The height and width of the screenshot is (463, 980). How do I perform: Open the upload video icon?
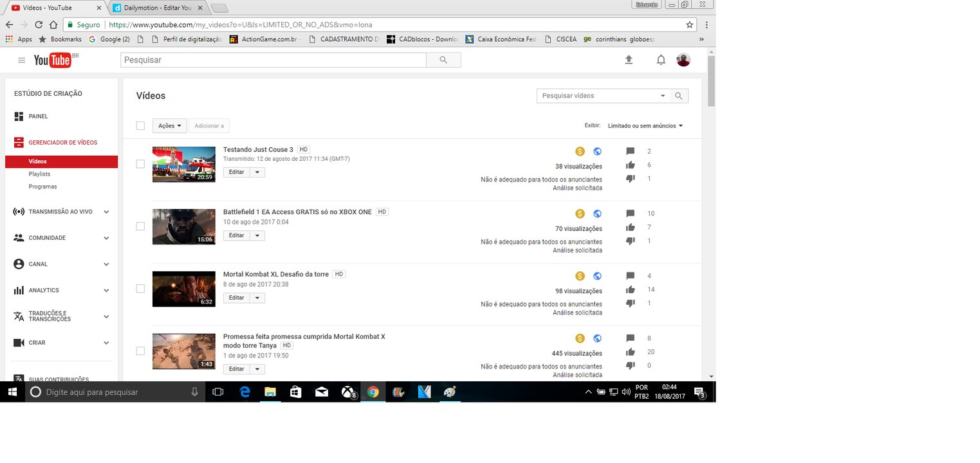coord(629,60)
